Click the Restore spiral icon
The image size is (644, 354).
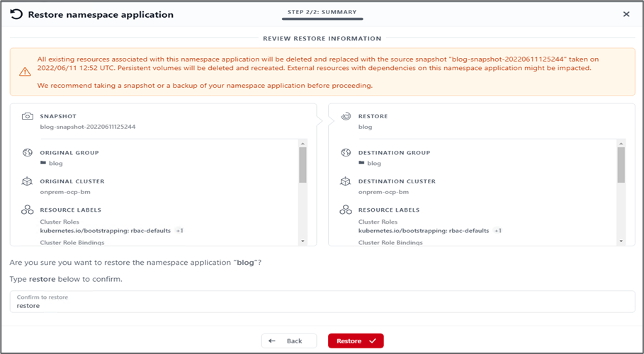tap(346, 116)
